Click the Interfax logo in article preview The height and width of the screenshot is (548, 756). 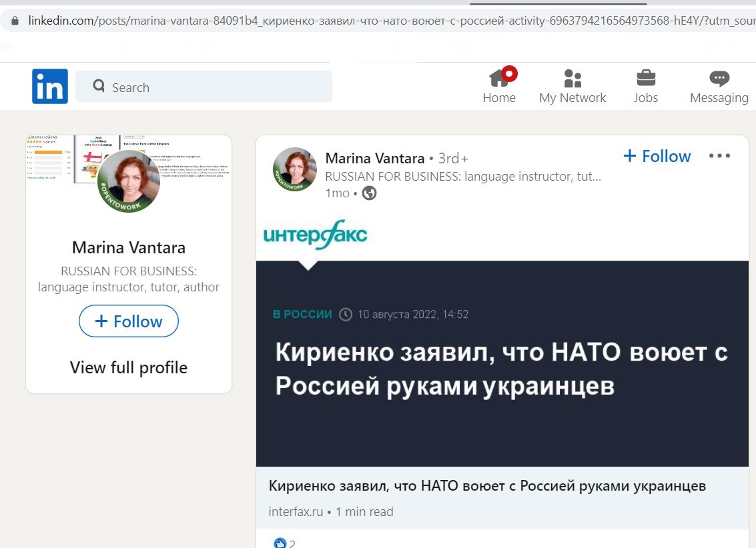click(x=316, y=235)
